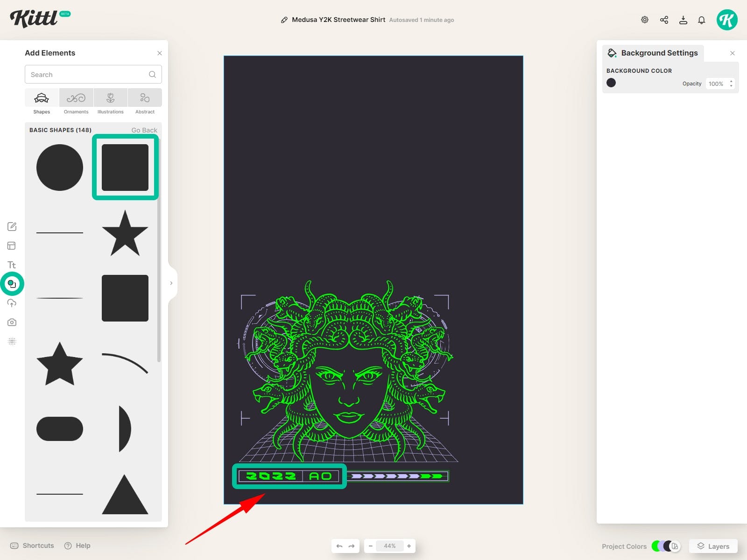
Task: Zoom in with plus button
Action: [x=409, y=546]
